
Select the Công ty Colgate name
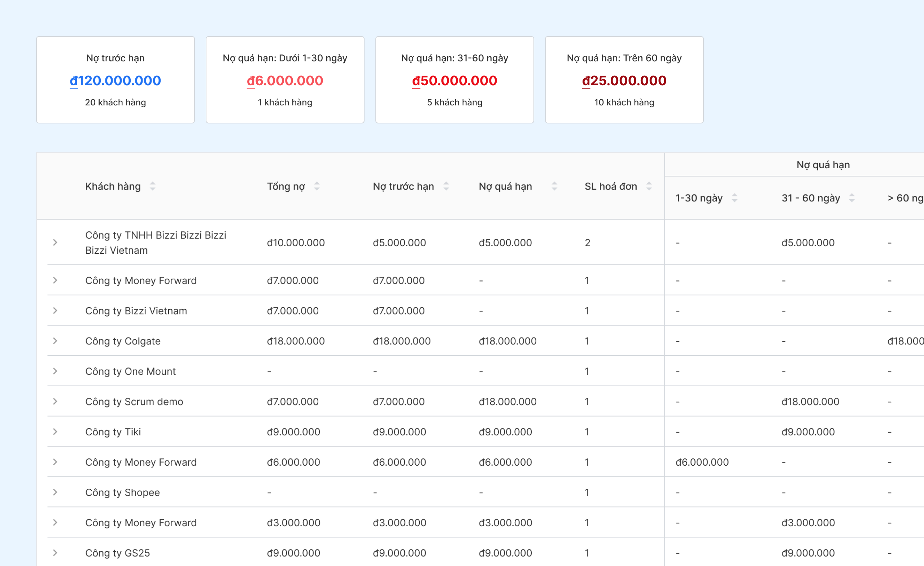tap(123, 341)
